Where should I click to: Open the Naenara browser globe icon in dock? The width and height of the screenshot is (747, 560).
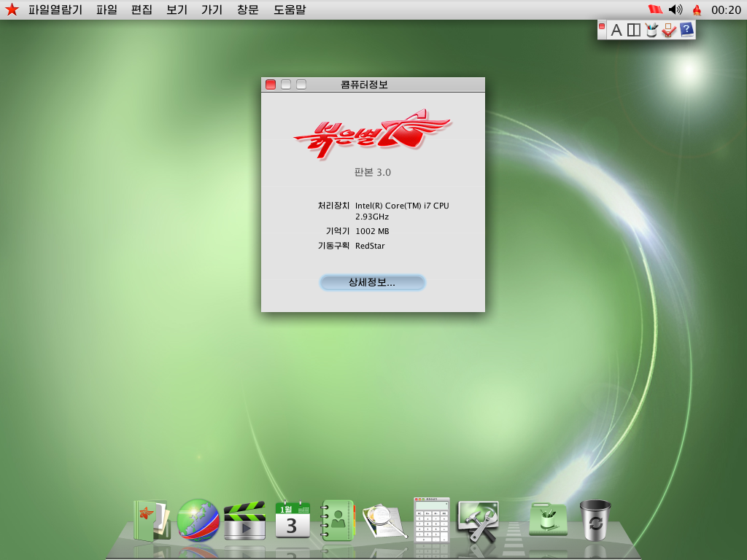coord(197,520)
